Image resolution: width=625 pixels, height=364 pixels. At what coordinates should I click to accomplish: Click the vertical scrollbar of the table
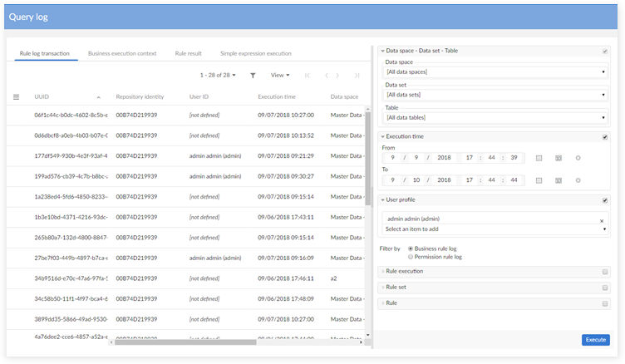[368, 158]
